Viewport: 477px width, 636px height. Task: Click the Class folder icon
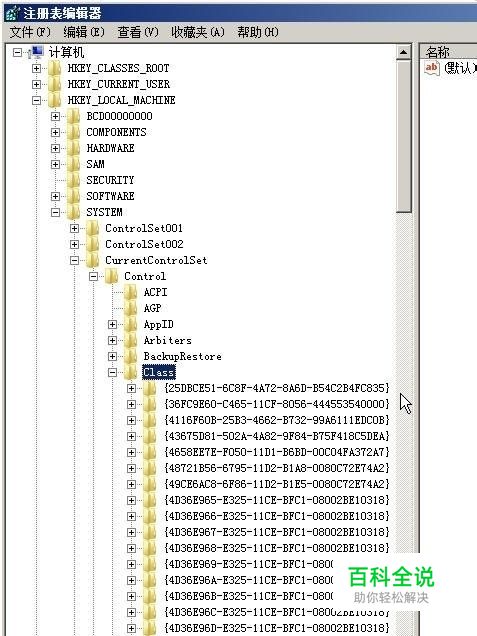pyautogui.click(x=131, y=372)
